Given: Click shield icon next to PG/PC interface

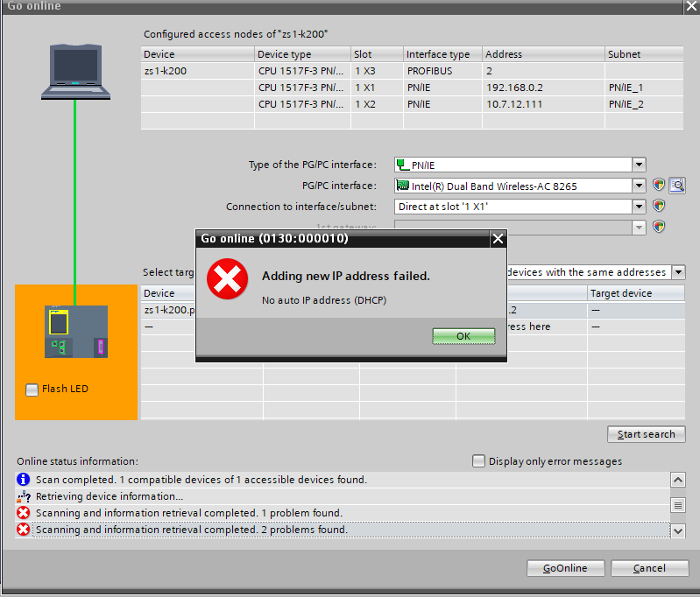Looking at the screenshot, I should [659, 185].
